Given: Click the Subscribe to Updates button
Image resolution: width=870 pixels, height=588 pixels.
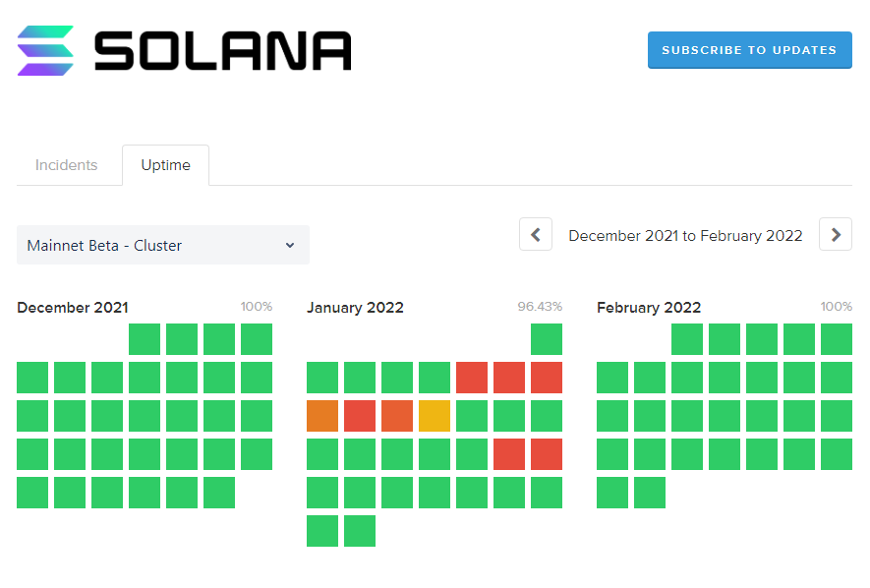Looking at the screenshot, I should (750, 50).
